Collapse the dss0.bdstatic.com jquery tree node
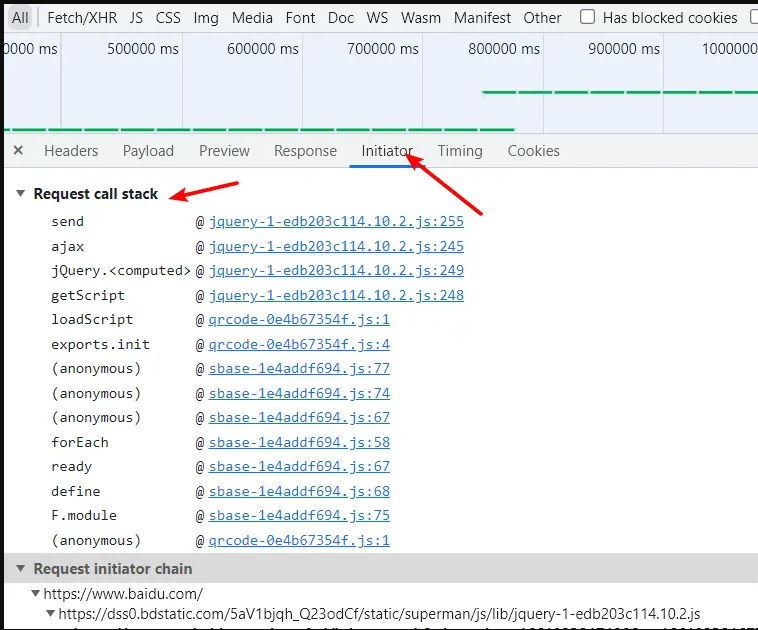This screenshot has height=630, width=758. click(50, 614)
